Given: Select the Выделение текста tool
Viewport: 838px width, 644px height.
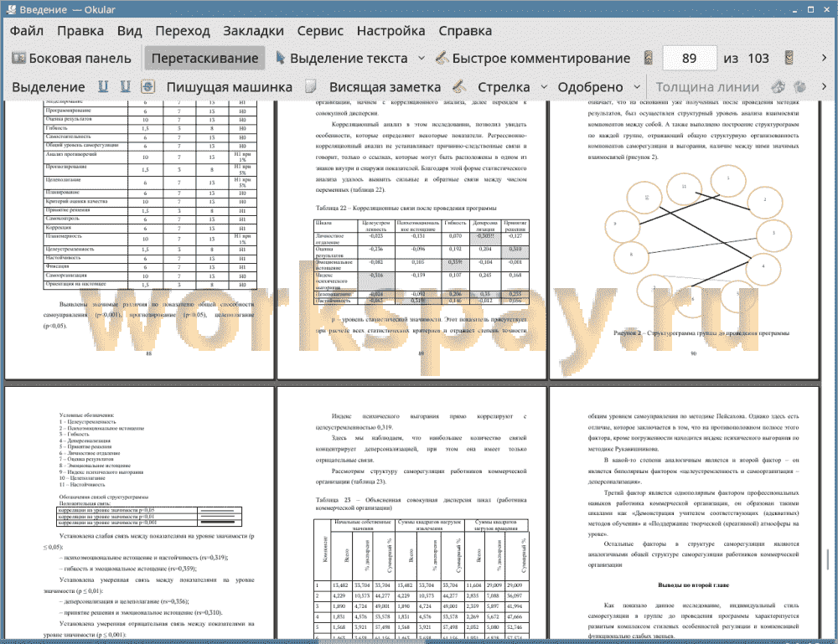Looking at the screenshot, I should tap(342, 59).
